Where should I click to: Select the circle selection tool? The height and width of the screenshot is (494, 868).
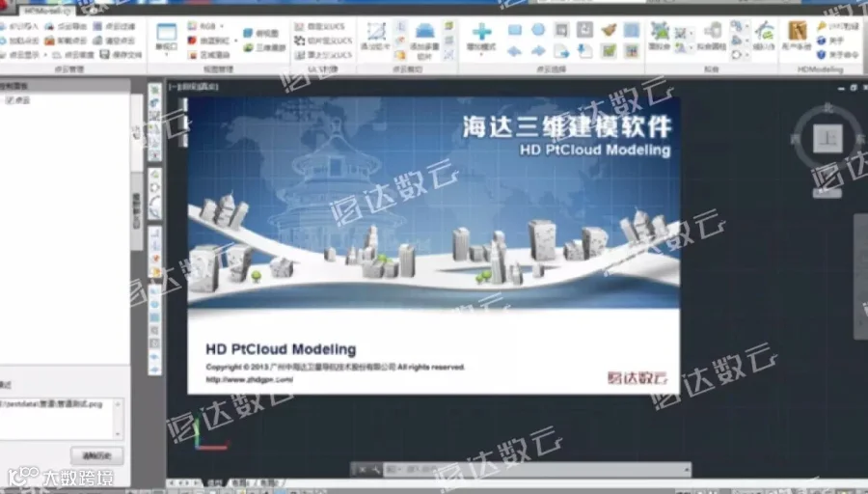[x=538, y=29]
